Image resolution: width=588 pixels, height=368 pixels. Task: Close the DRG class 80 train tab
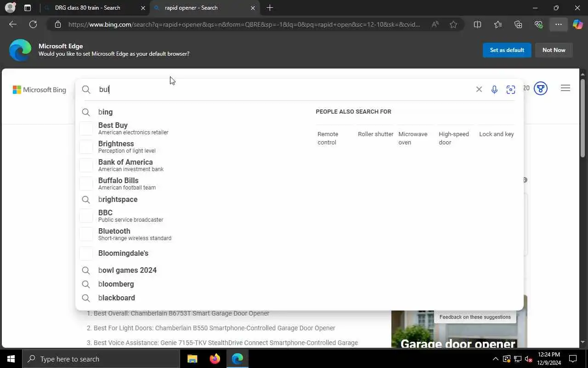click(143, 8)
